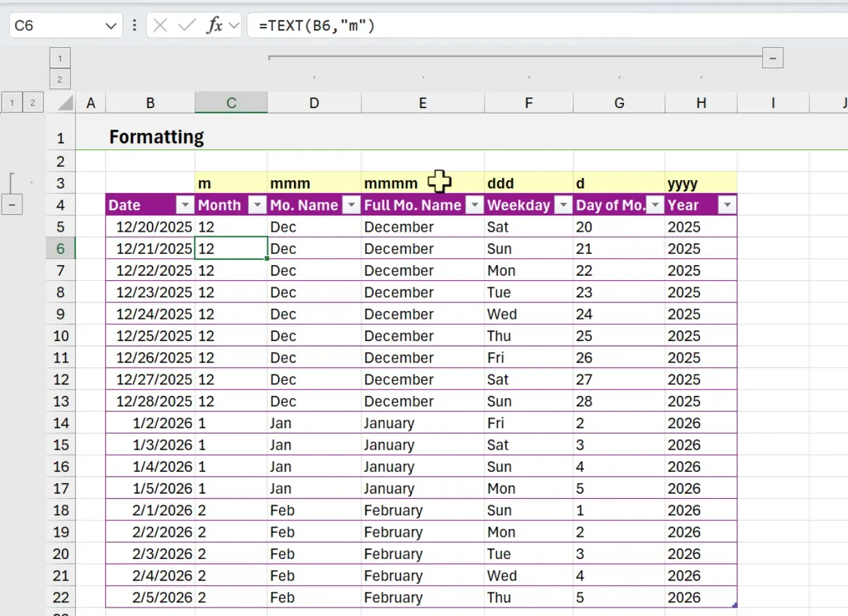This screenshot has height=616, width=848.
Task: Open the Date column filter dropdown
Action: tap(185, 205)
